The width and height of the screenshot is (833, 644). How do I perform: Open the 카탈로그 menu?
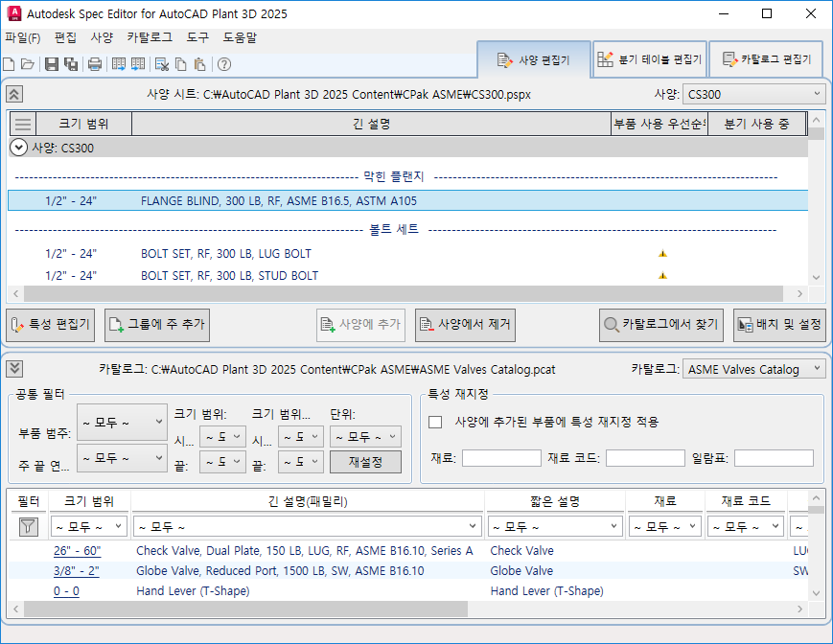click(x=150, y=37)
